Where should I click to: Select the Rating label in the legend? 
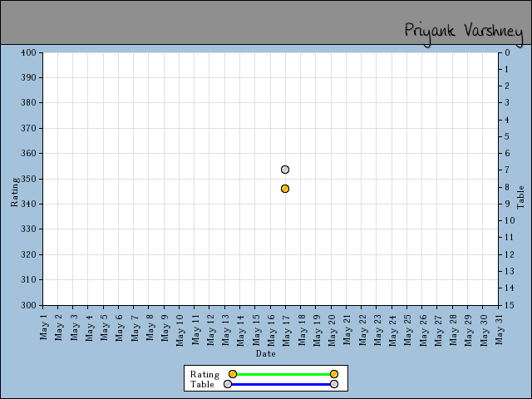point(204,374)
